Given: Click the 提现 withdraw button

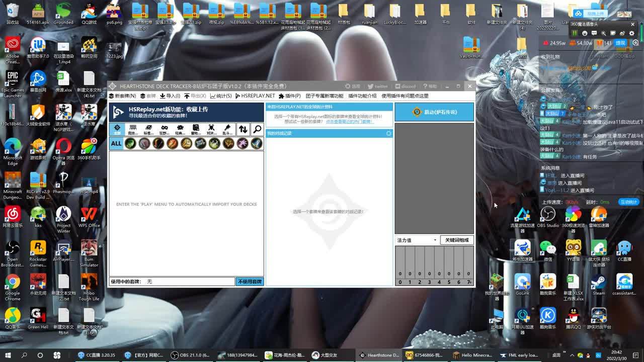Looking at the screenshot, I should pyautogui.click(x=620, y=43).
